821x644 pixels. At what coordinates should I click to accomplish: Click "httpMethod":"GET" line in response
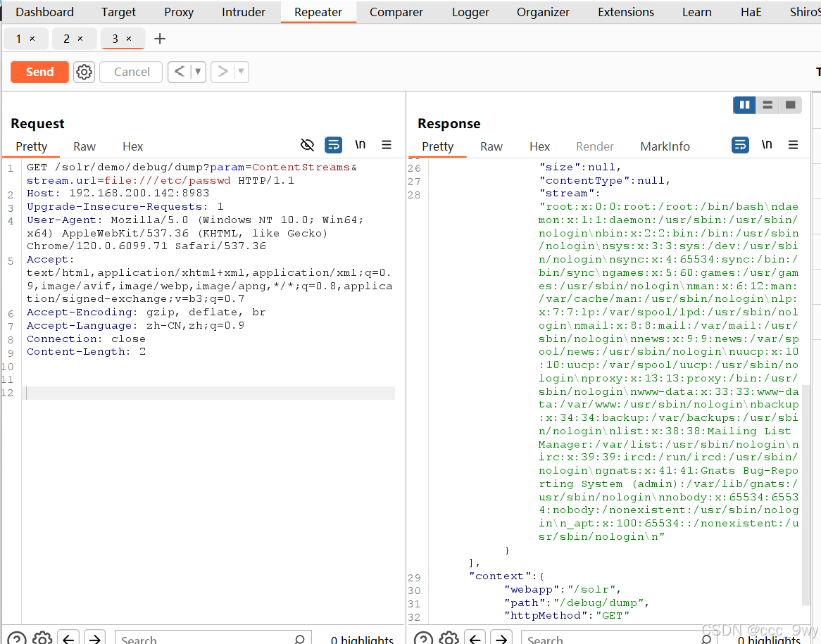[567, 616]
